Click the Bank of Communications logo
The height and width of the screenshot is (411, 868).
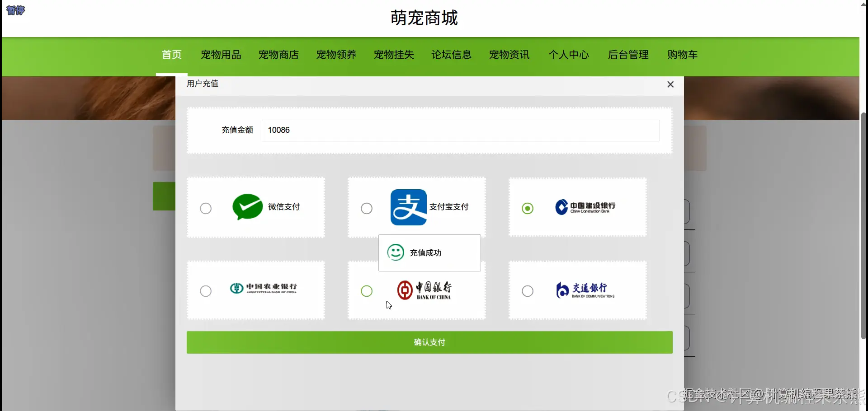click(585, 290)
